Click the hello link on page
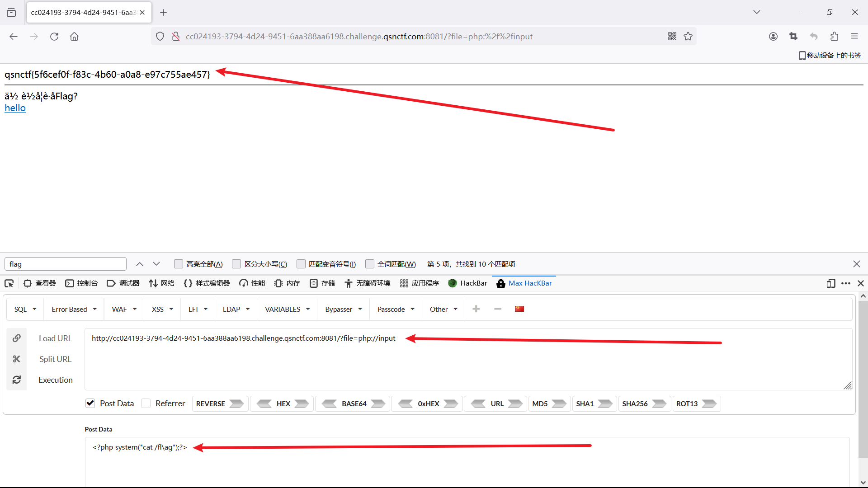Screen dimensions: 868x488 [x=15, y=108]
